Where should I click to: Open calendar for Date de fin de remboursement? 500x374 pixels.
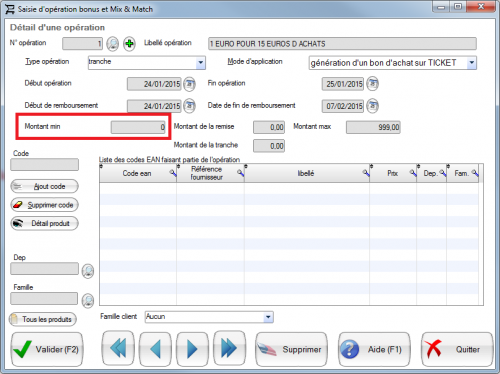[373, 106]
